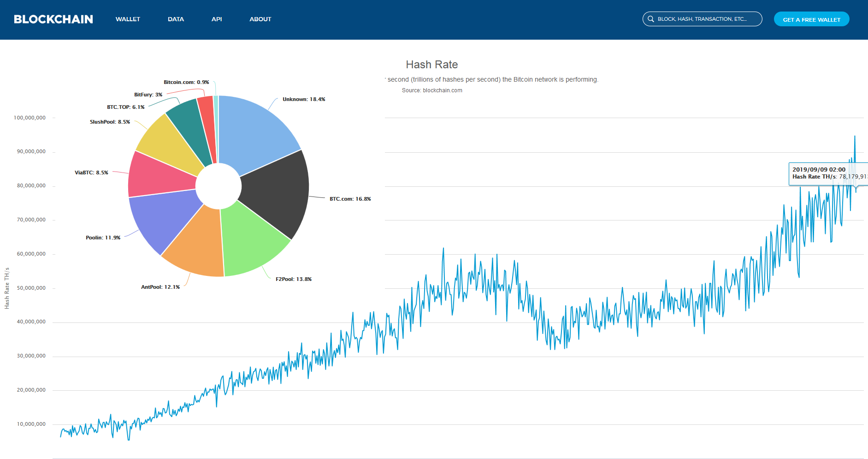The width and height of the screenshot is (868, 459).
Task: Click the 'Unknown: 18.4%' label
Action: (304, 99)
